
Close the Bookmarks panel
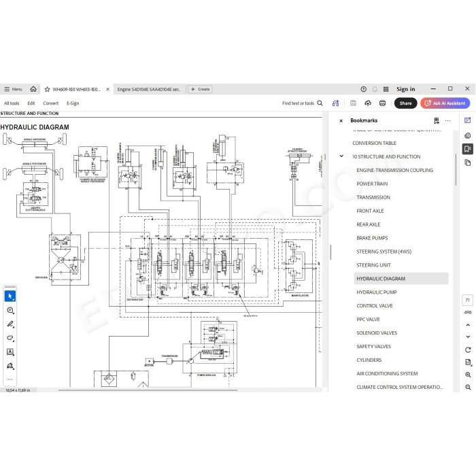[341, 121]
